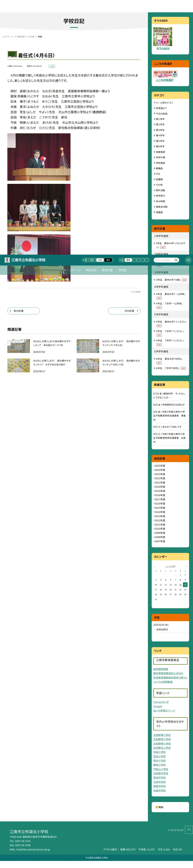The image size is (193, 868).
Task: Open breadcrumb トップページ link
Action: pyautogui.click(x=8, y=37)
